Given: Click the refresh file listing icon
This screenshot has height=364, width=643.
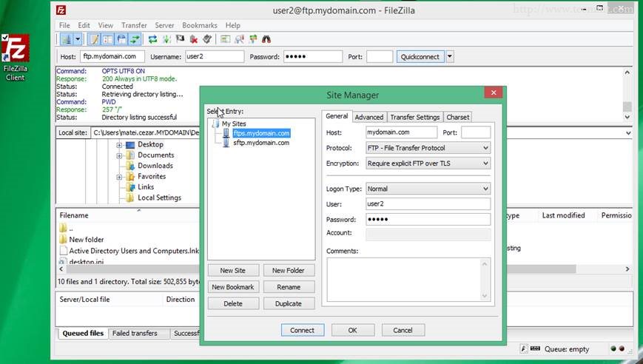Looking at the screenshot, I should (152, 39).
